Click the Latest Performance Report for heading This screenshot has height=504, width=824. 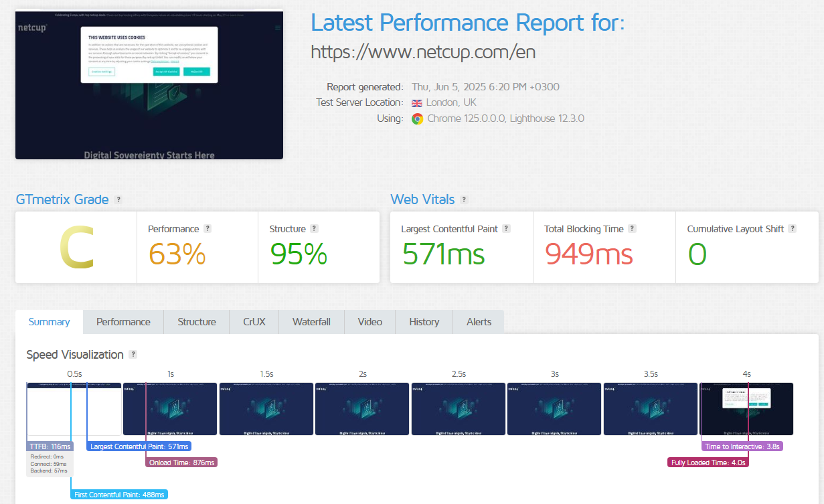pyautogui.click(x=468, y=23)
